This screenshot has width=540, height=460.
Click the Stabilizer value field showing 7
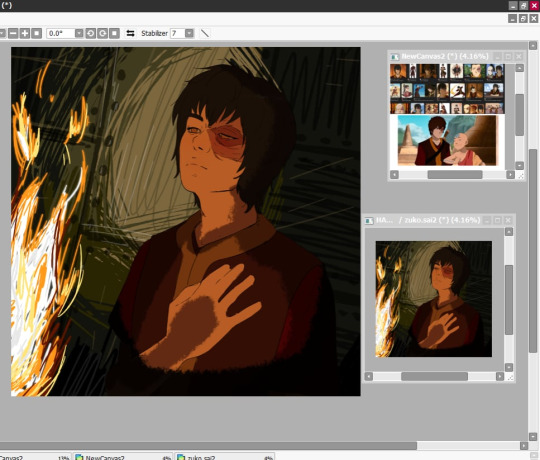[x=178, y=33]
